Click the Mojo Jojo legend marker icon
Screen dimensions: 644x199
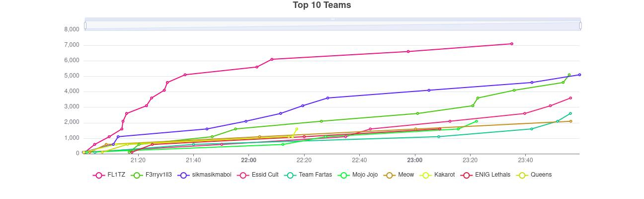pyautogui.click(x=344, y=175)
